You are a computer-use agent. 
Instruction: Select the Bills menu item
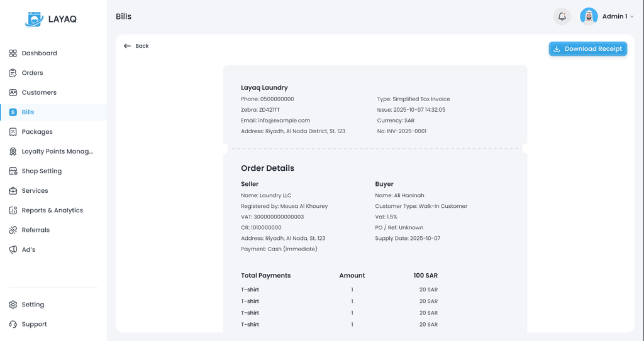(28, 112)
